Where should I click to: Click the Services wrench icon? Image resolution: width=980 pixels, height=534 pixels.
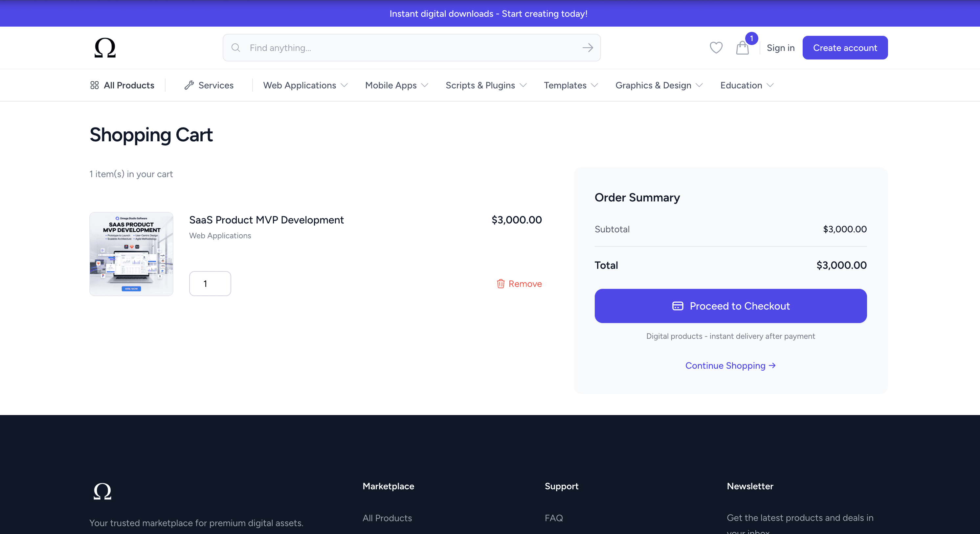click(x=189, y=85)
